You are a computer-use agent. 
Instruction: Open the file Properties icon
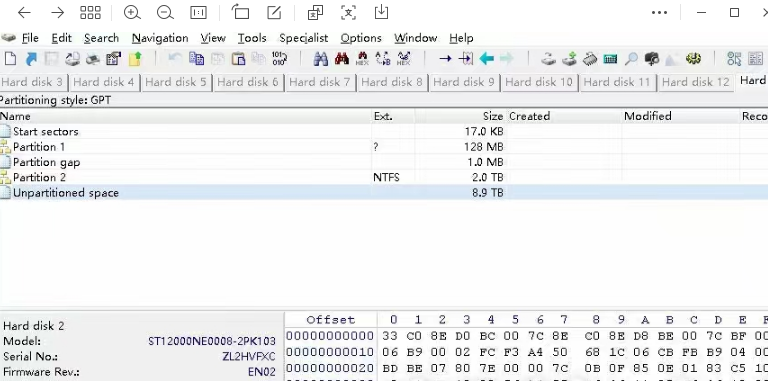(113, 59)
